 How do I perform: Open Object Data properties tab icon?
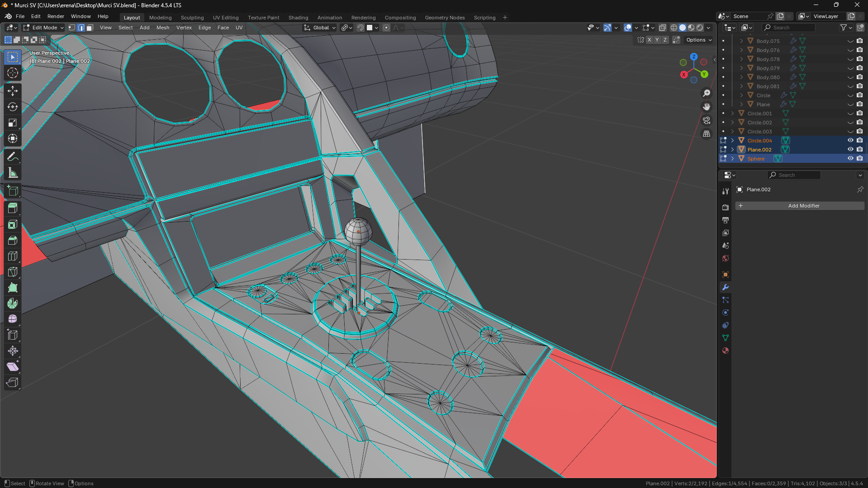click(726, 338)
